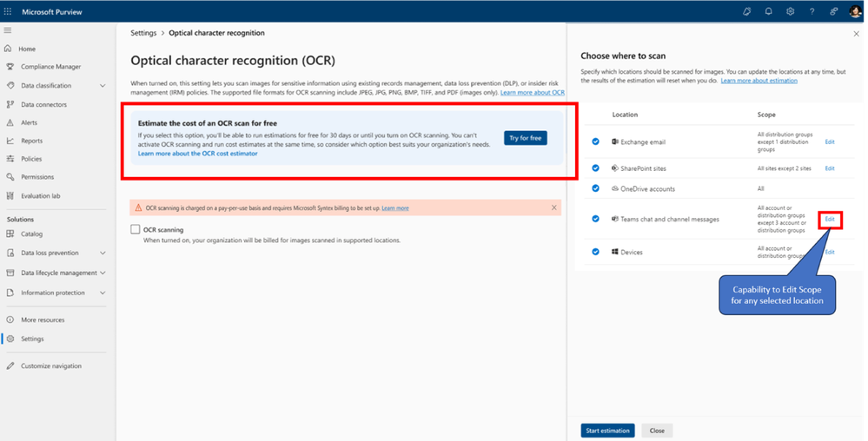The height and width of the screenshot is (441, 868).
Task: Click the Scope column header
Action: click(766, 115)
